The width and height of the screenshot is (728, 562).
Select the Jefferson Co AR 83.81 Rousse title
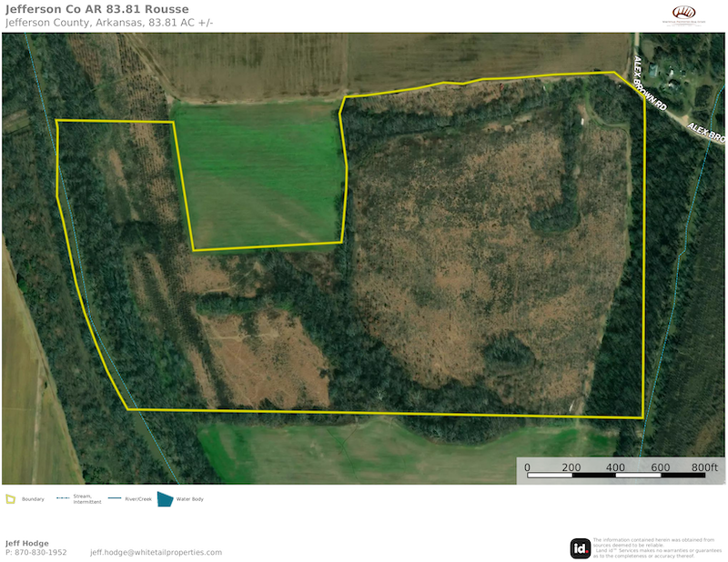click(x=96, y=10)
